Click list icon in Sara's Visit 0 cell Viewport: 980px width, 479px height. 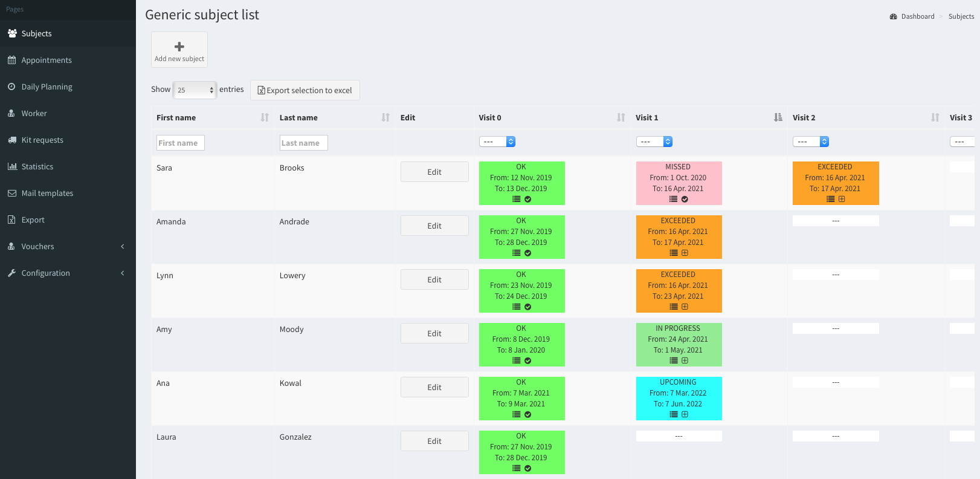click(x=516, y=199)
